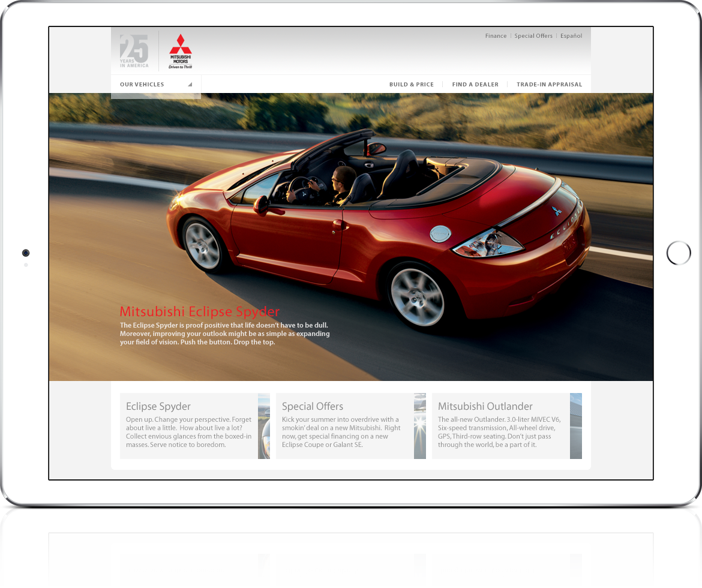The height and width of the screenshot is (588, 702).
Task: Click the Mitsubishi Outlander card thumbnail image
Action: pyautogui.click(x=576, y=426)
